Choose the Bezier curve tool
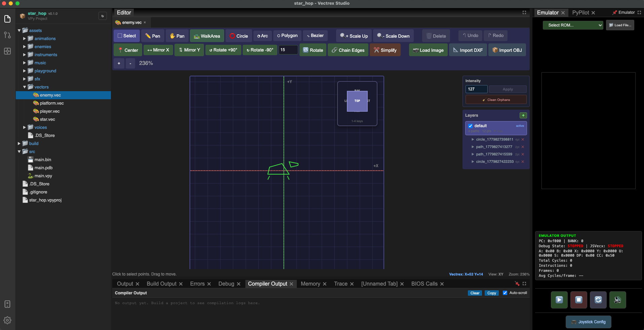Viewport: 644px width, 330px height. 315,36
